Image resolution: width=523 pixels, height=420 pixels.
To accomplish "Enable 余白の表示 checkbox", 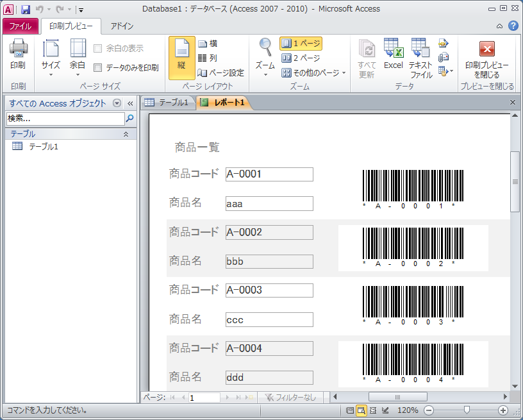I will click(97, 48).
